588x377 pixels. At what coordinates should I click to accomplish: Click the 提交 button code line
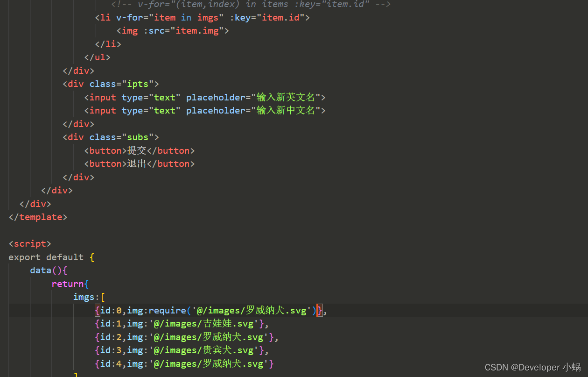pyautogui.click(x=140, y=151)
